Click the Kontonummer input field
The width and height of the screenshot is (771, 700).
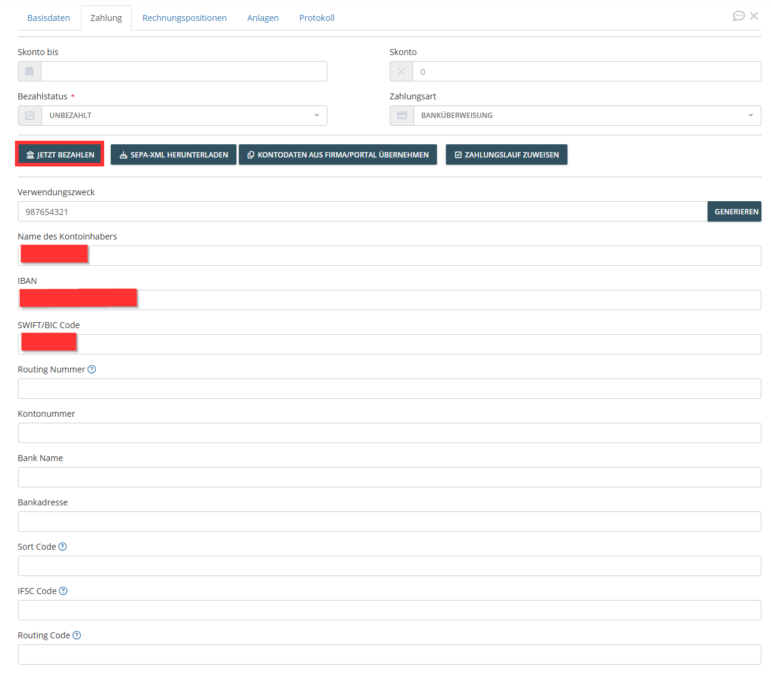point(390,433)
